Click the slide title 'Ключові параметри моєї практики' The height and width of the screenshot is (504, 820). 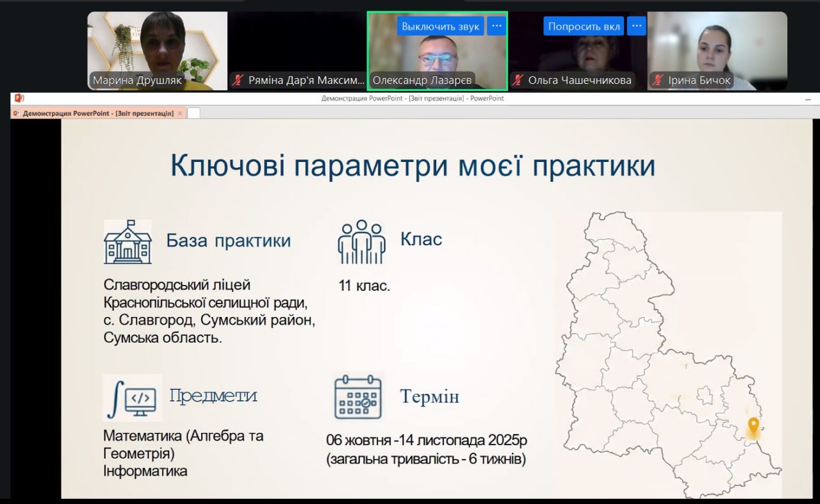coord(413,166)
